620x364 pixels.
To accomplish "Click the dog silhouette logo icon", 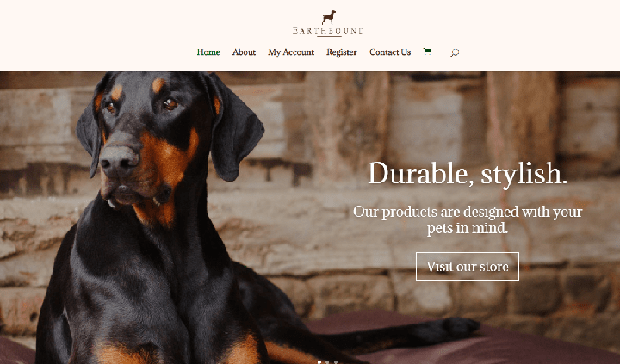I will tap(329, 17).
